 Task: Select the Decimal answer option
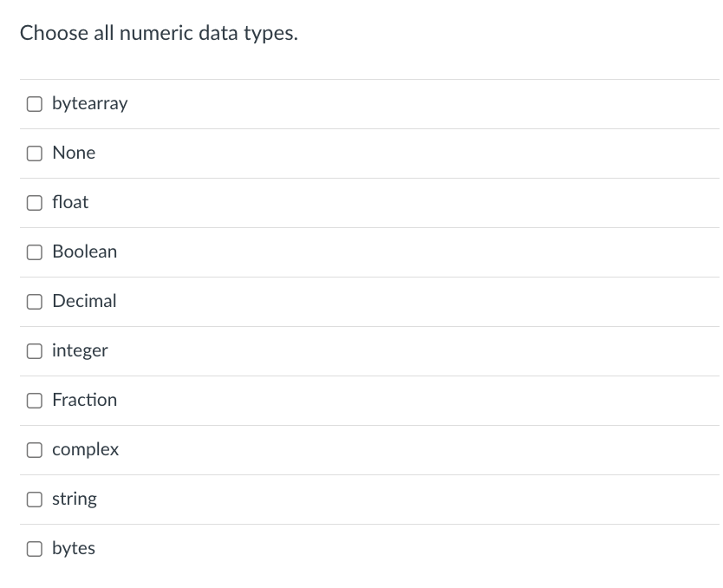point(84,301)
